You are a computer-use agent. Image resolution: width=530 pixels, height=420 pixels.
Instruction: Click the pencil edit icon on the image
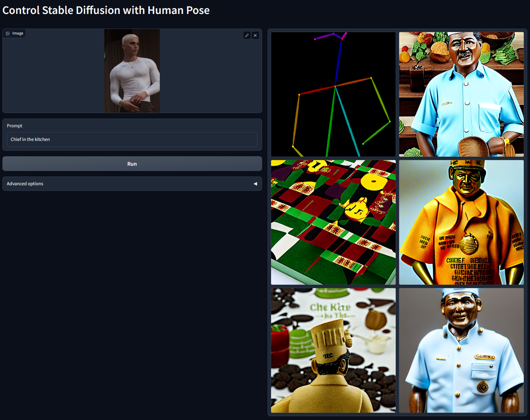pyautogui.click(x=247, y=35)
